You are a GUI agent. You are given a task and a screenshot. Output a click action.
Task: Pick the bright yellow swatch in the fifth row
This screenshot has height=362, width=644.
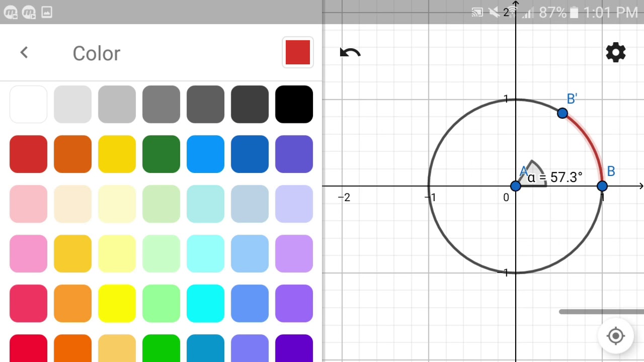[x=117, y=303]
